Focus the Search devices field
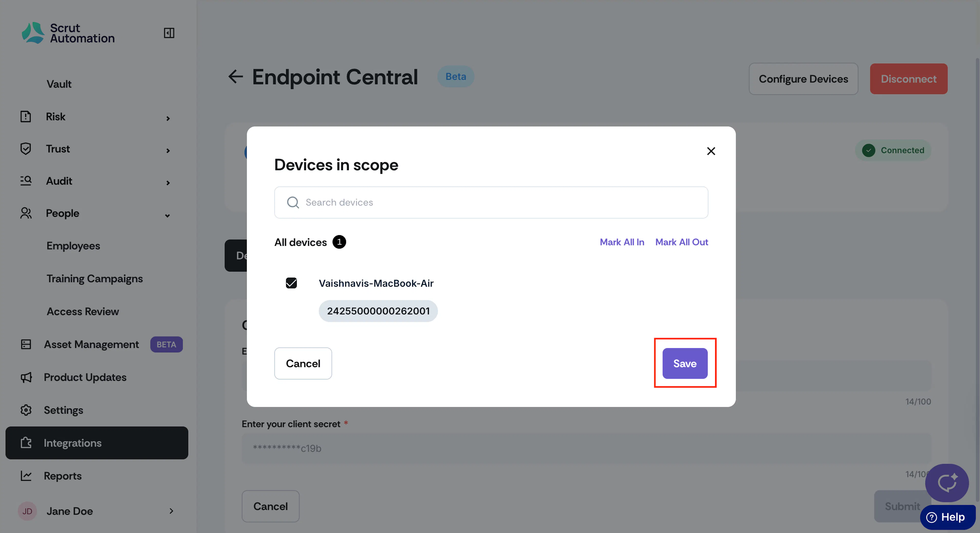 point(491,202)
